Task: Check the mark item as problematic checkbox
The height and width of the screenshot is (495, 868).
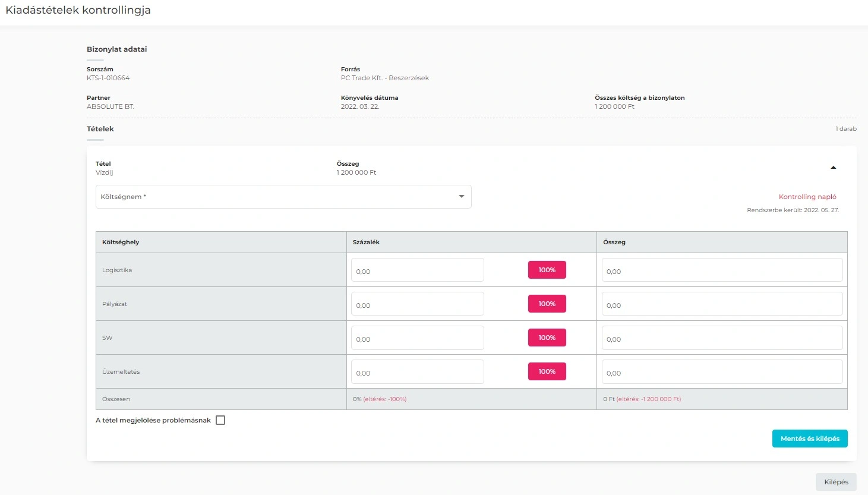Action: point(220,420)
